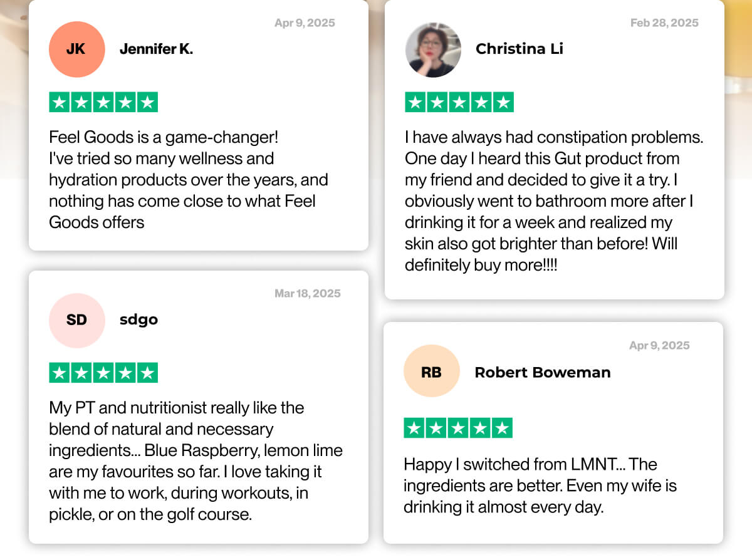Select the Christina Li reviewer name

click(x=520, y=49)
